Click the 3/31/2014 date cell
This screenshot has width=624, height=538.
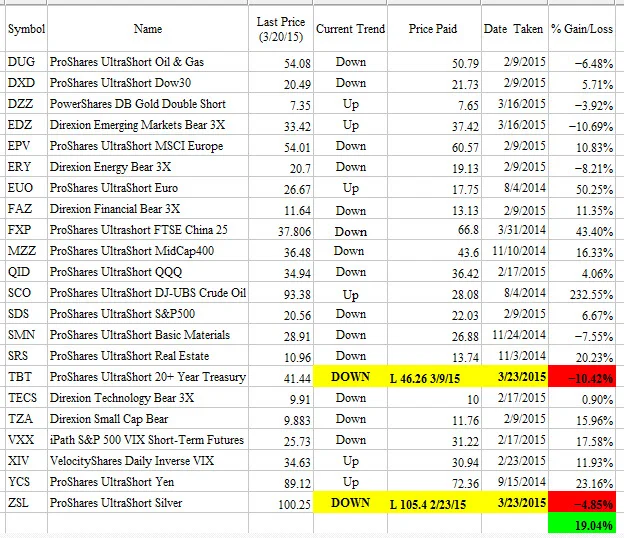click(x=515, y=230)
